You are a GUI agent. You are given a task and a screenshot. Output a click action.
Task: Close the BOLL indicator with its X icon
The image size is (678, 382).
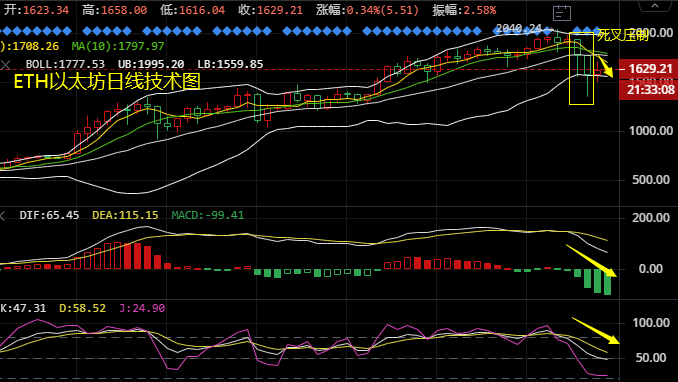click(x=5, y=65)
